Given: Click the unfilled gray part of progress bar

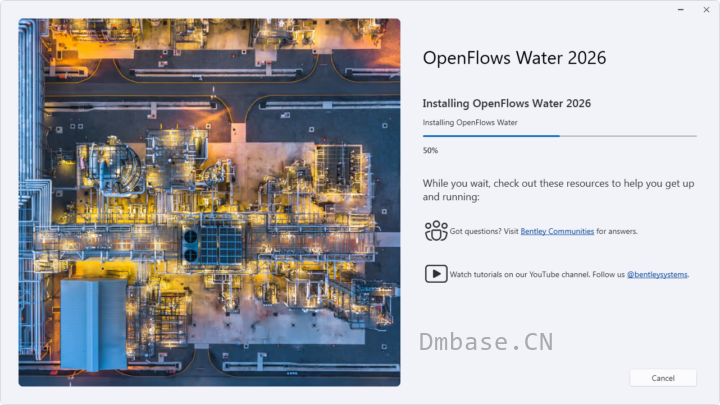Looking at the screenshot, I should coord(628,136).
